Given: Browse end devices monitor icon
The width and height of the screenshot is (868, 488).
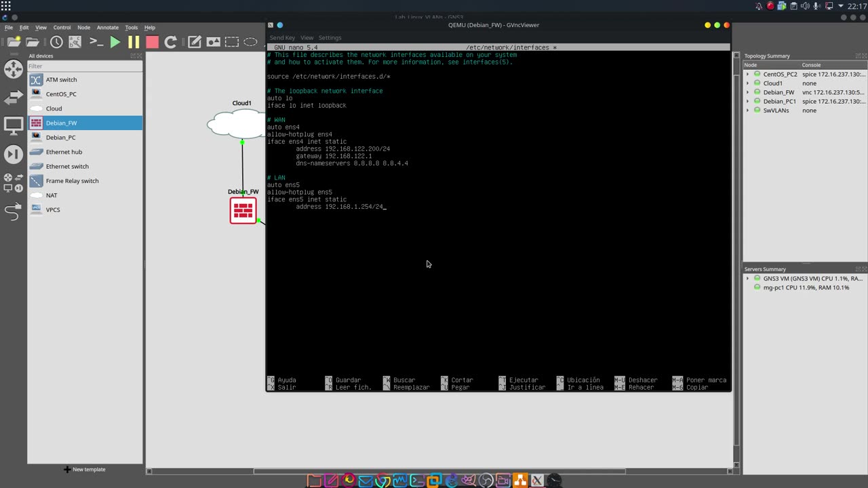Looking at the screenshot, I should coord(14,125).
